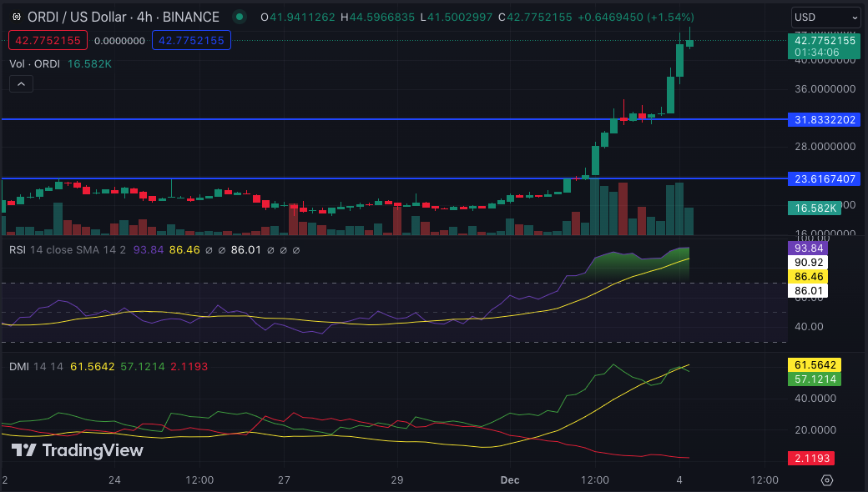
Task: Click the blue buy price 42.7752155 box
Action: click(x=191, y=40)
